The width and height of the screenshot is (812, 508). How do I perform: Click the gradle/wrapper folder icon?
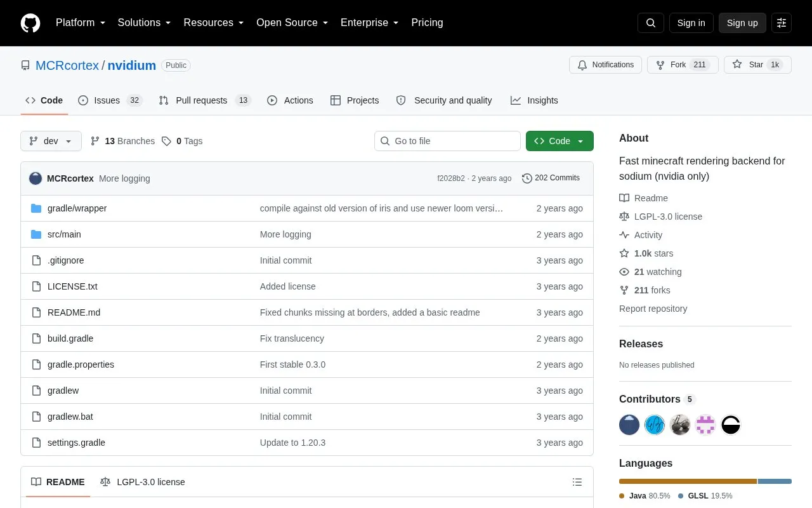[36, 208]
